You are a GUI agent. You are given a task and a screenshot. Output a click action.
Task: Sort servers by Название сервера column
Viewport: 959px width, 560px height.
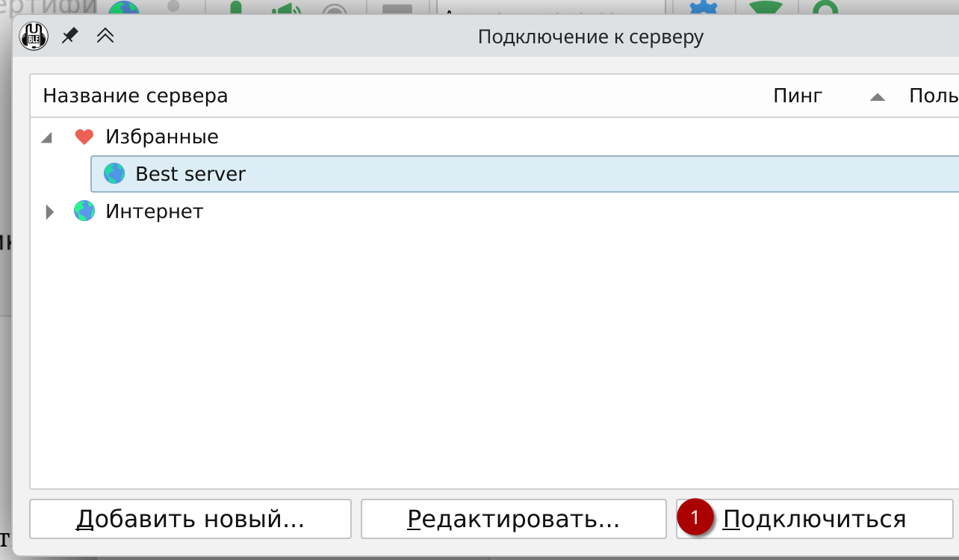click(135, 95)
